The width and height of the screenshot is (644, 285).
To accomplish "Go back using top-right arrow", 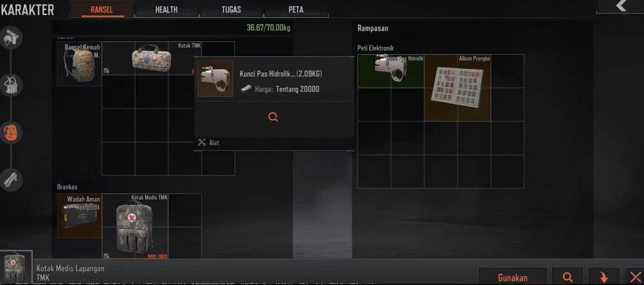I will 621,6.
